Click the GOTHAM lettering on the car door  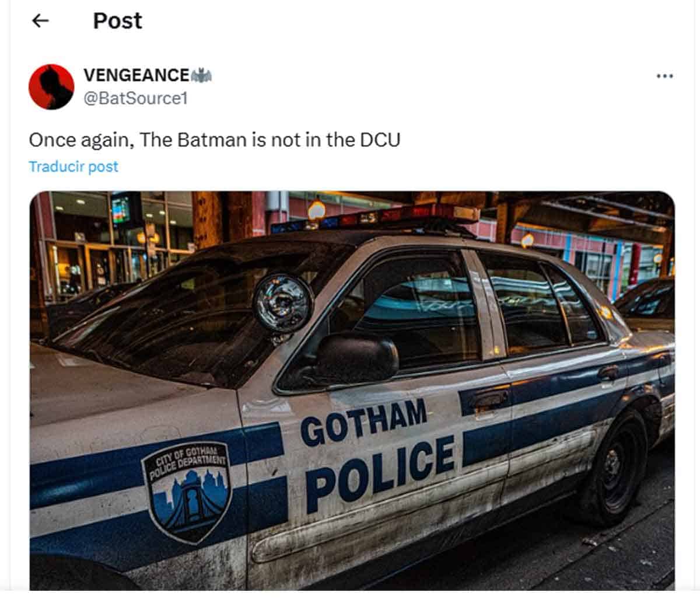point(363,422)
